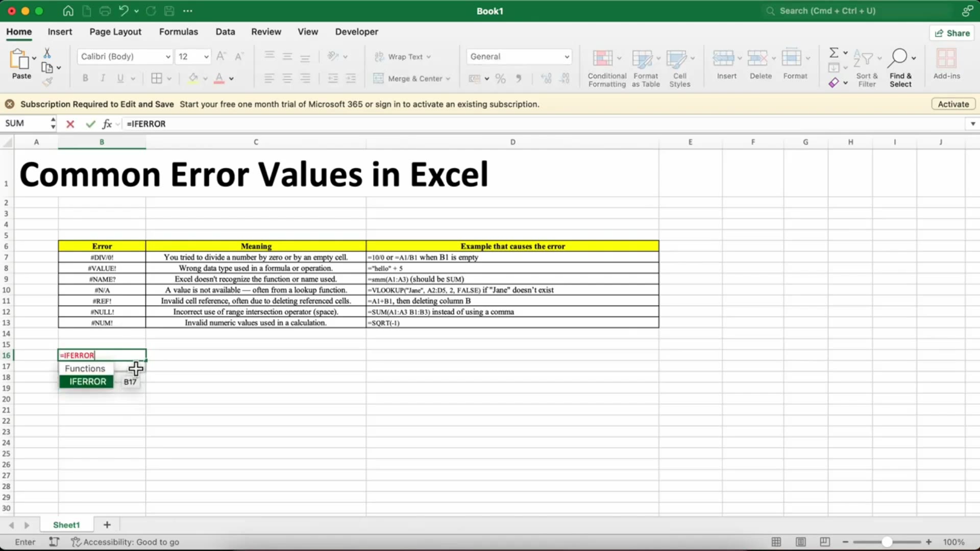The width and height of the screenshot is (980, 551).
Task: Click the Comma Style icon
Action: [x=519, y=79]
